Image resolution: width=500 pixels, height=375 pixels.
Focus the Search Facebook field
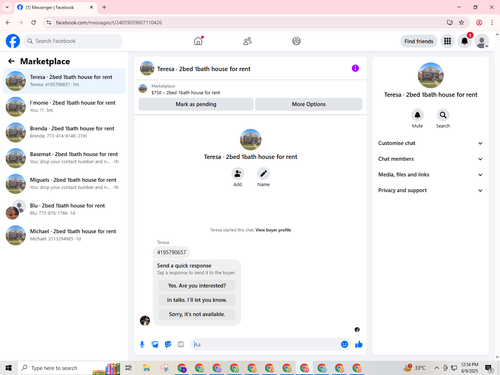coord(73,41)
